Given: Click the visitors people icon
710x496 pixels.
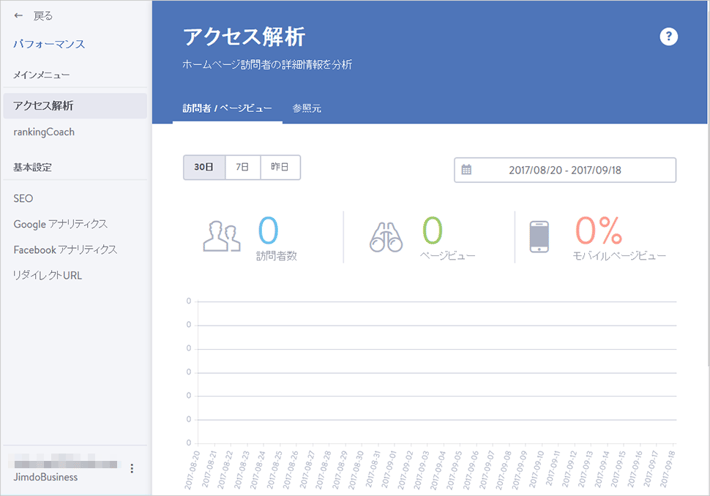Looking at the screenshot, I should click(223, 236).
